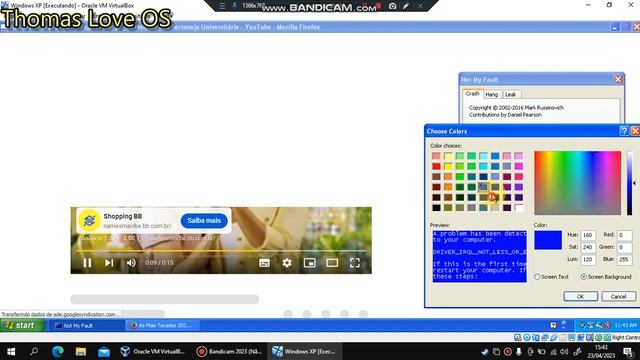
Task: Adjust the luminance slider beside the spectrum
Action: tap(630, 183)
